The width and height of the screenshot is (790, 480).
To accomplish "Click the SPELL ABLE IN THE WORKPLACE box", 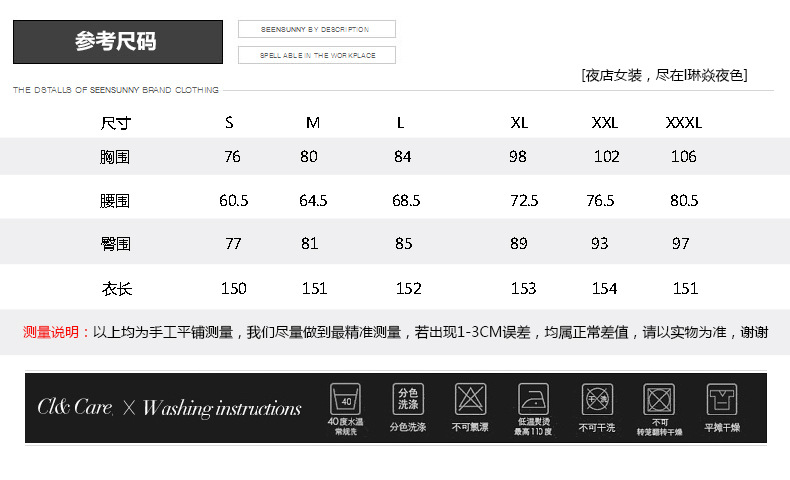I will pyautogui.click(x=317, y=55).
